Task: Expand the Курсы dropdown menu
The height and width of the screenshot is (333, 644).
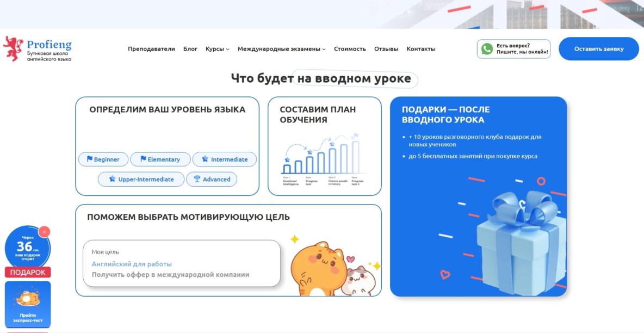Action: coord(217,49)
